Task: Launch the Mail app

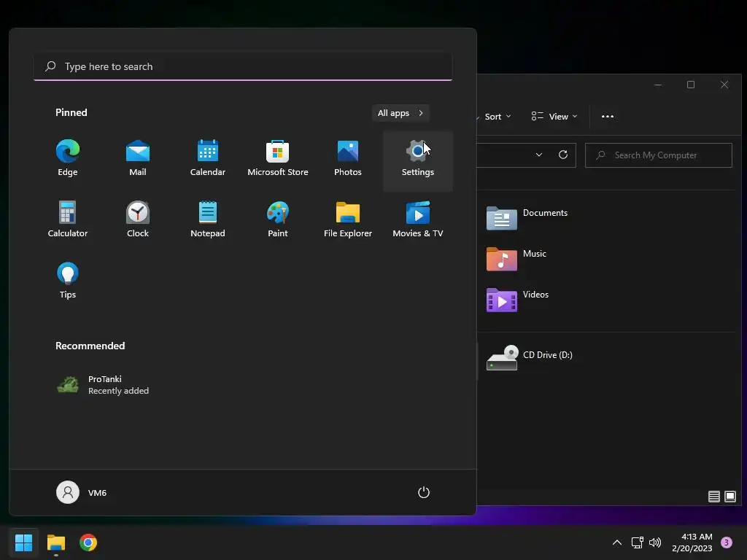Action: click(138, 158)
